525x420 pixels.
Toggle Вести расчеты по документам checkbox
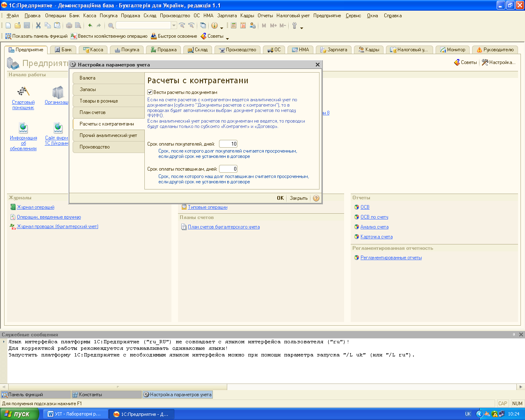point(150,92)
